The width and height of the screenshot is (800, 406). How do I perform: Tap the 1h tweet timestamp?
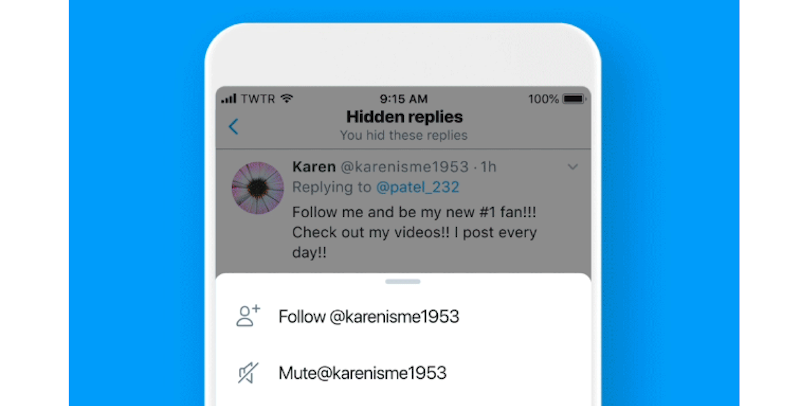[488, 167]
